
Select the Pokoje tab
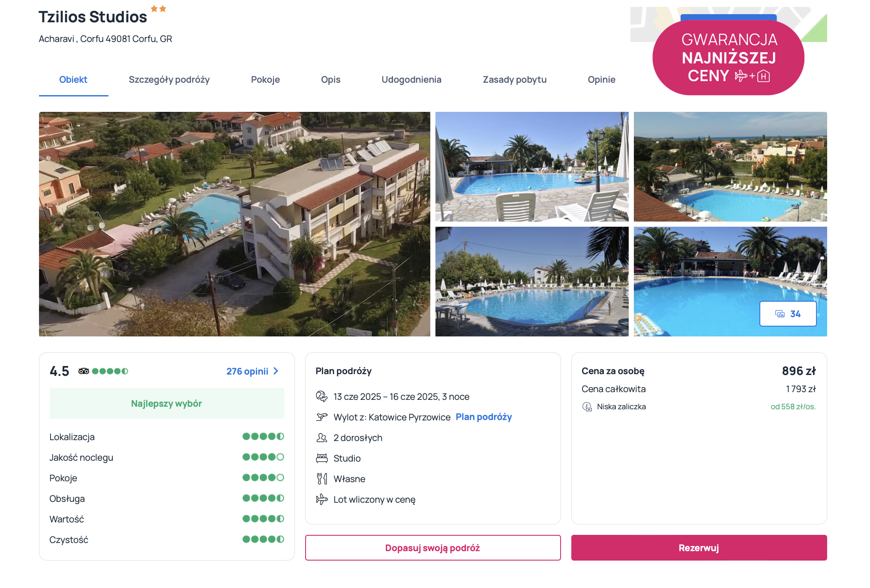pyautogui.click(x=265, y=80)
